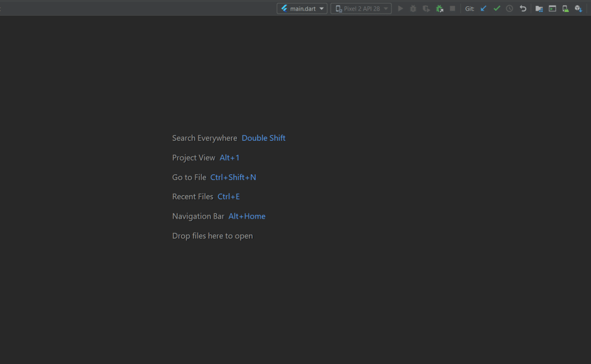Click the Drop files here to open text
The width and height of the screenshot is (591, 364).
212,236
